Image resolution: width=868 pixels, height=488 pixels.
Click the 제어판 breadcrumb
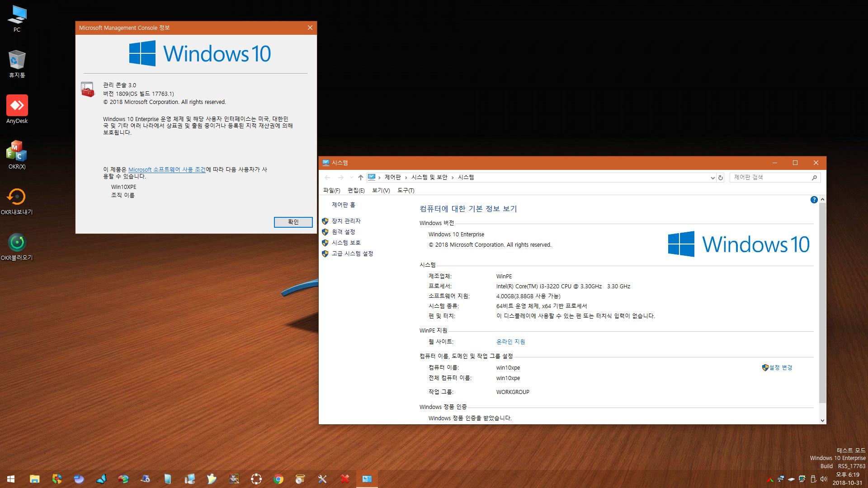click(x=392, y=177)
